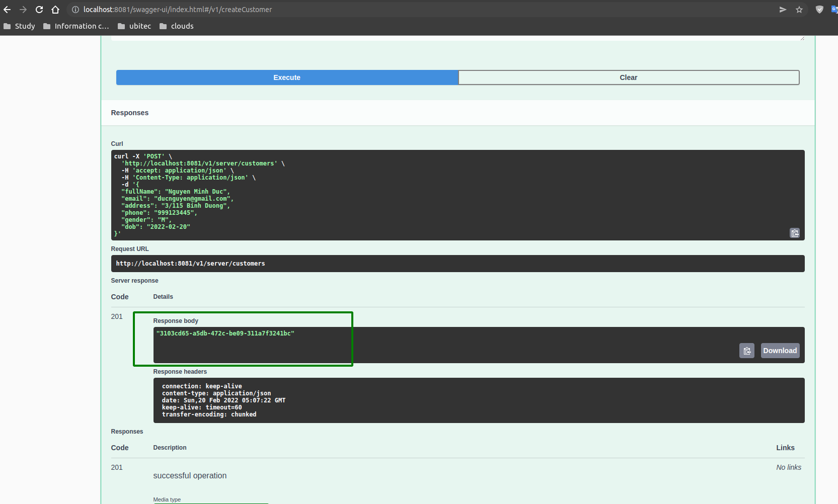Copy the response body to clipboard
Viewport: 838px width, 504px height.
747,351
